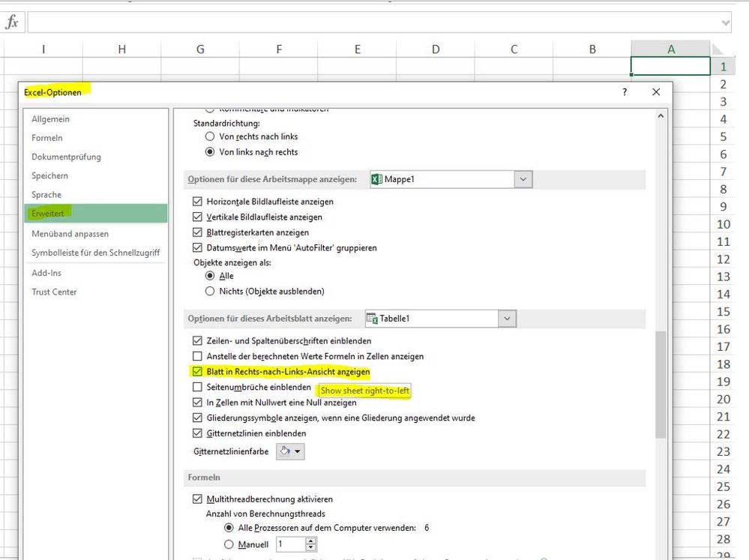This screenshot has height=560, width=749.
Task: Select row 15 header
Action: (724, 312)
